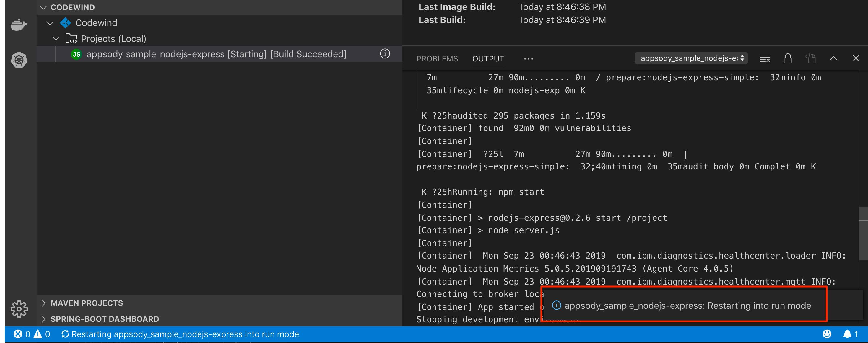Click the 'audited 295 packages' output line
The width and height of the screenshot is (868, 343).
pyautogui.click(x=513, y=116)
